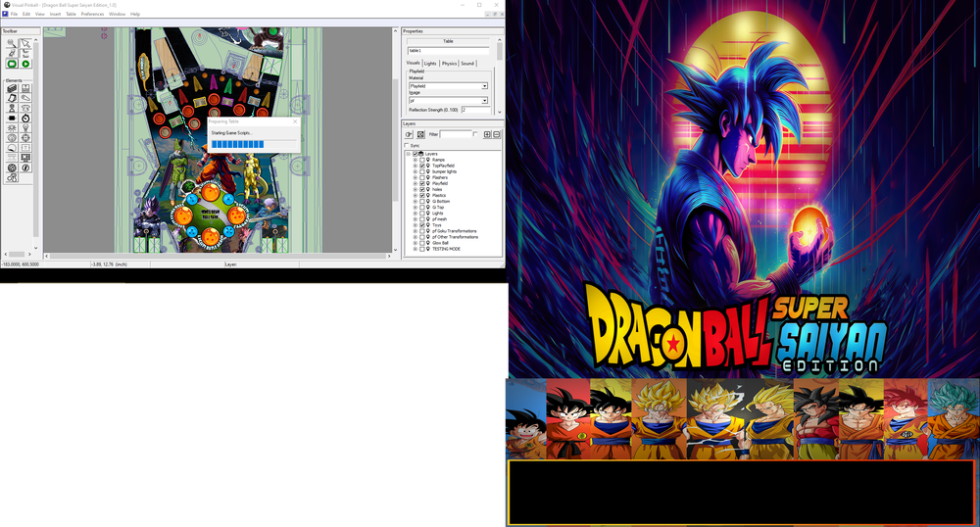Select the Flasher element tool
This screenshot has height=527, width=980.
[x=25, y=168]
